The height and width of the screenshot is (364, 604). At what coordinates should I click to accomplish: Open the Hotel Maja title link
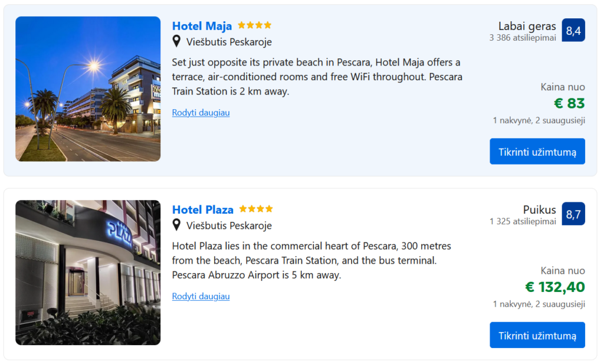pyautogui.click(x=202, y=26)
